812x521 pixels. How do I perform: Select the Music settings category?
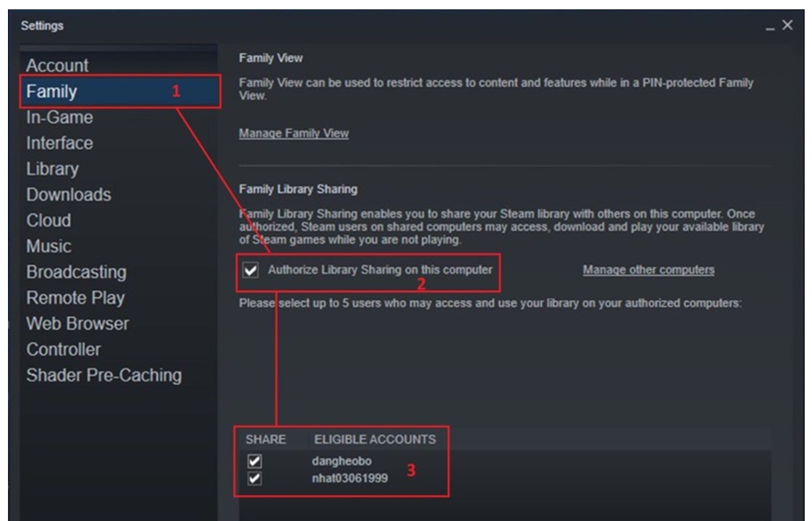click(49, 246)
